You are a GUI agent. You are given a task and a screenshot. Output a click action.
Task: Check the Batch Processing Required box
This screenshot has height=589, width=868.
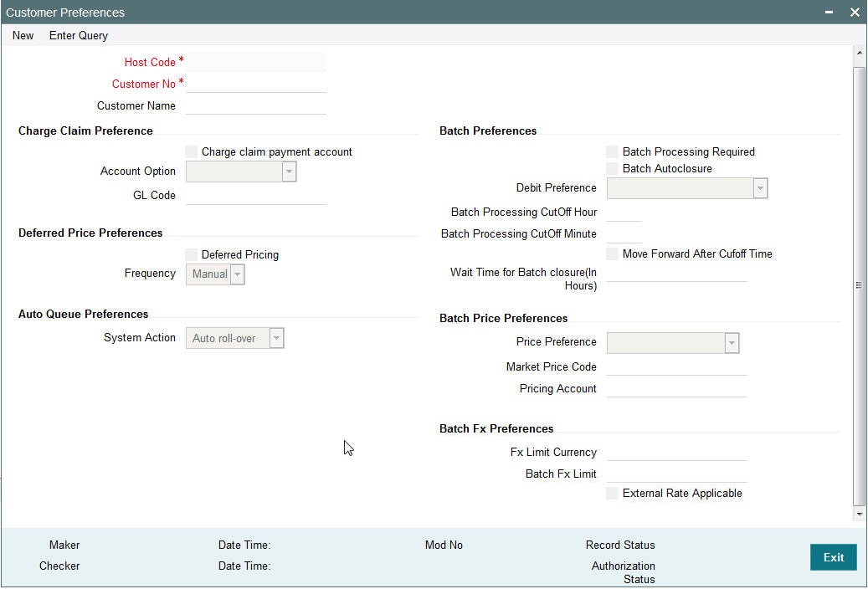612,151
